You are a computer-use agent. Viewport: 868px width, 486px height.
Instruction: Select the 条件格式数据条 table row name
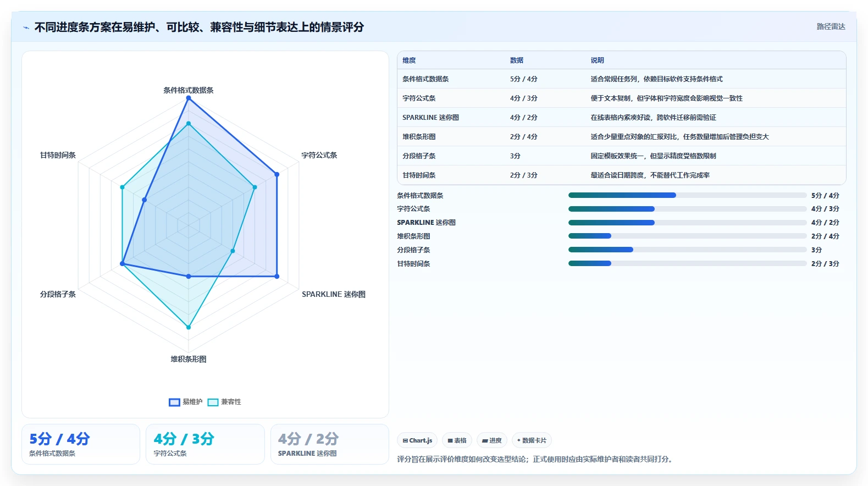(425, 79)
